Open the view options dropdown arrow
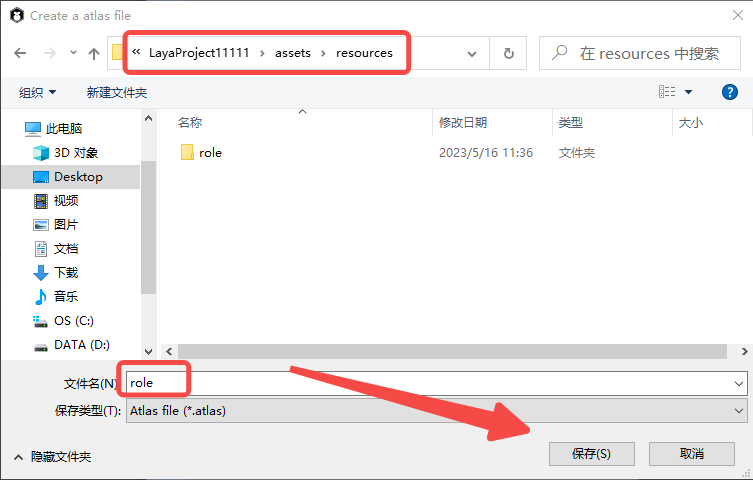This screenshot has height=480, width=753. pos(689,92)
